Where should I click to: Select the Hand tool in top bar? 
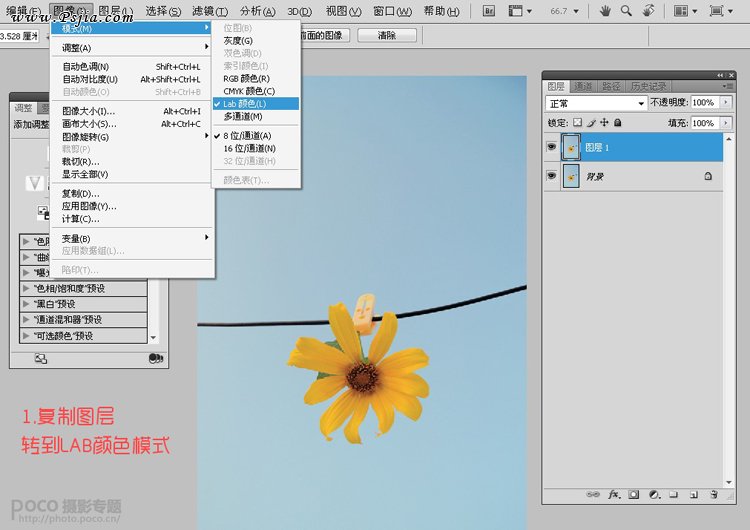(x=603, y=11)
